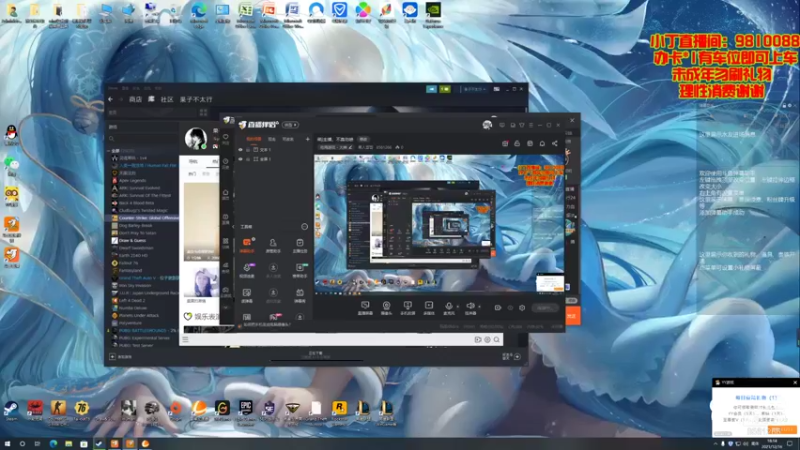Click the video camera icon beside the start button

pos(497,308)
